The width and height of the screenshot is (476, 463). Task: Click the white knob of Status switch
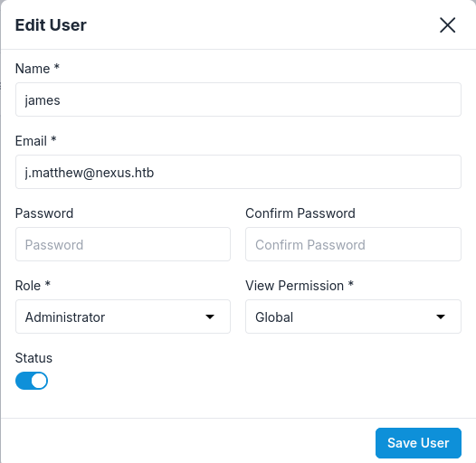coord(39,381)
